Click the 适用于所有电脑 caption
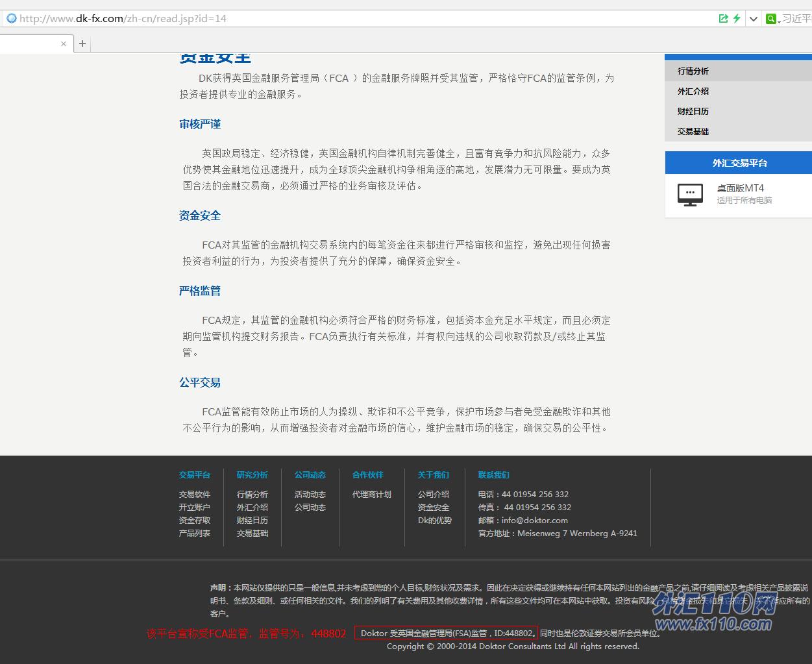The width and height of the screenshot is (812, 664). point(744,201)
